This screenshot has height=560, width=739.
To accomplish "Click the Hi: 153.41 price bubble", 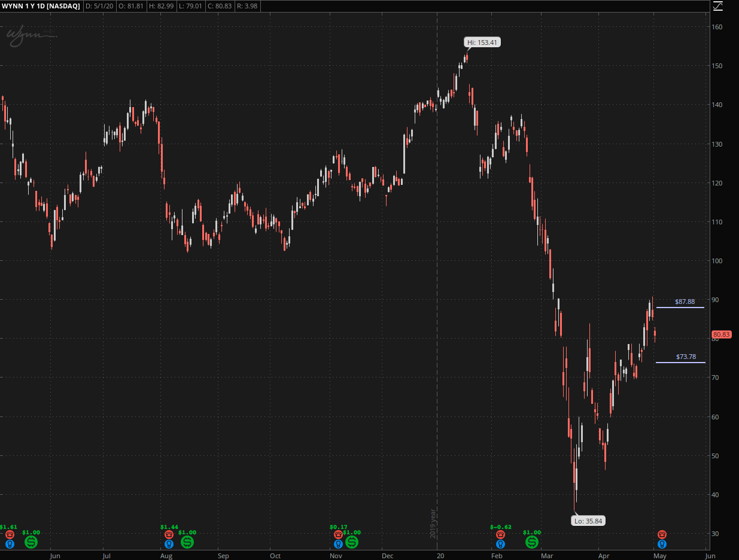I will [x=482, y=42].
